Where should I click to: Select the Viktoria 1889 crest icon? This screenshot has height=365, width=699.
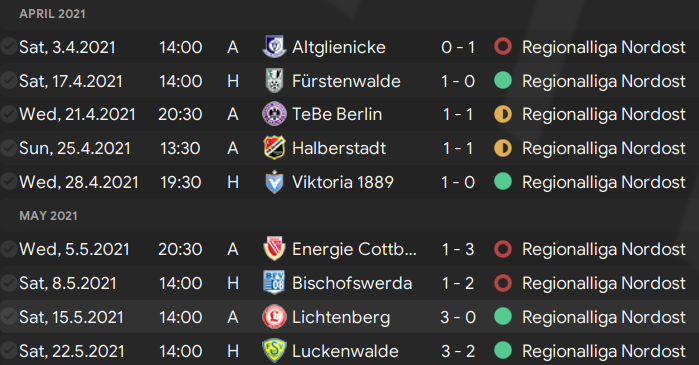[x=274, y=182]
